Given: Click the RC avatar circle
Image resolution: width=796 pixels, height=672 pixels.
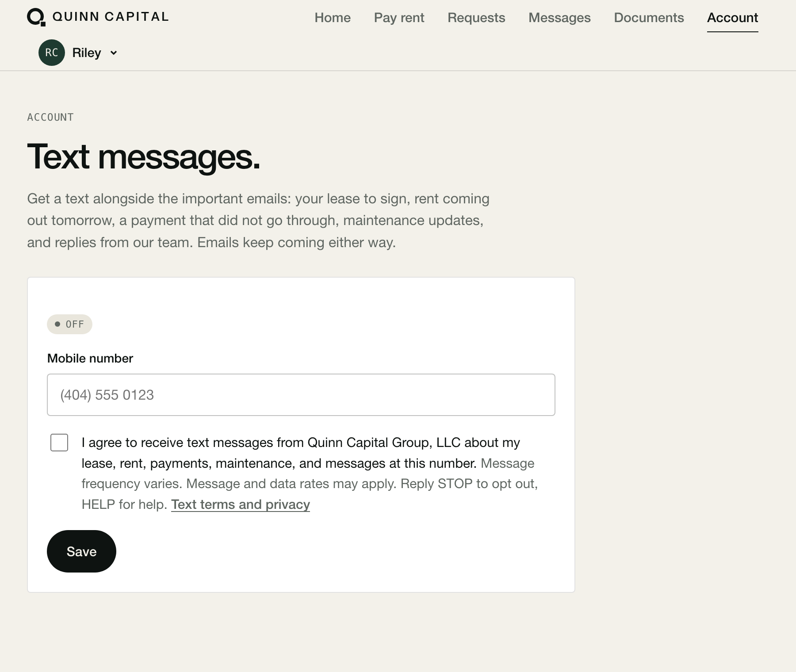Looking at the screenshot, I should [52, 53].
